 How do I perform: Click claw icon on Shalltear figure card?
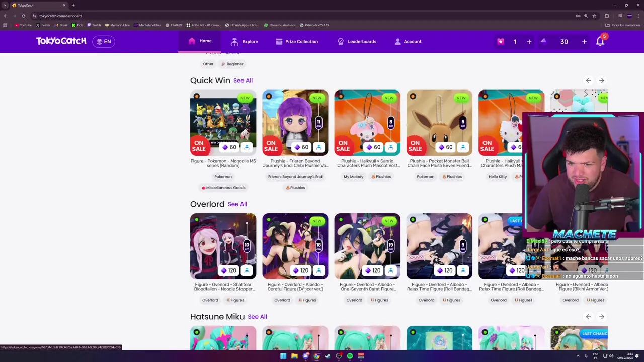tap(247, 270)
